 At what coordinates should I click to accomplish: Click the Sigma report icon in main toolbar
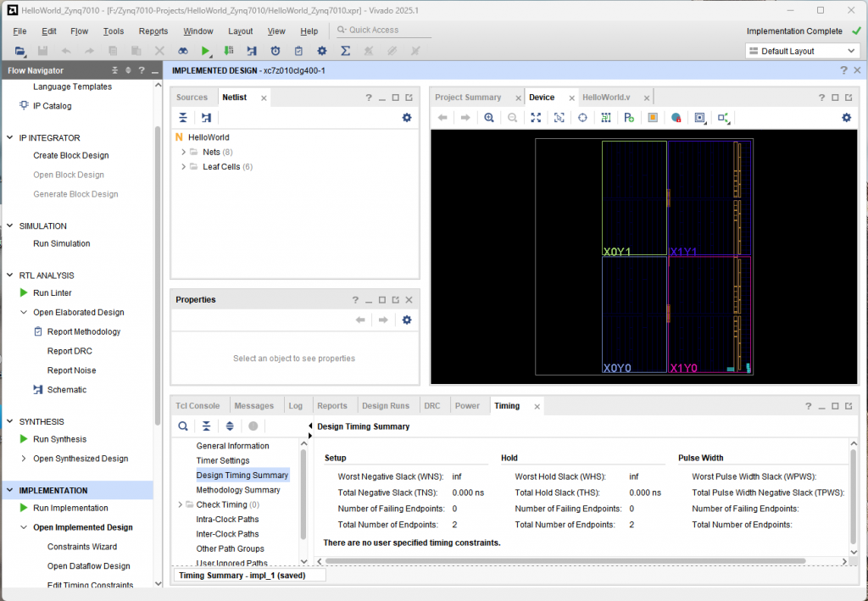click(x=346, y=51)
